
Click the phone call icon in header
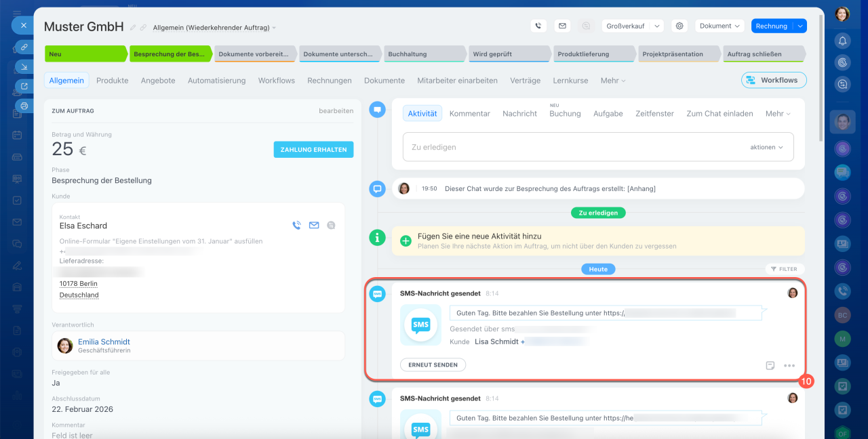tap(538, 26)
